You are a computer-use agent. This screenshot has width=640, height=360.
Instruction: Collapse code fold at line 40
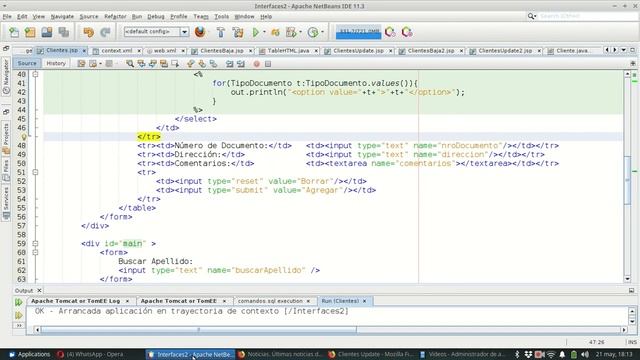click(35, 74)
